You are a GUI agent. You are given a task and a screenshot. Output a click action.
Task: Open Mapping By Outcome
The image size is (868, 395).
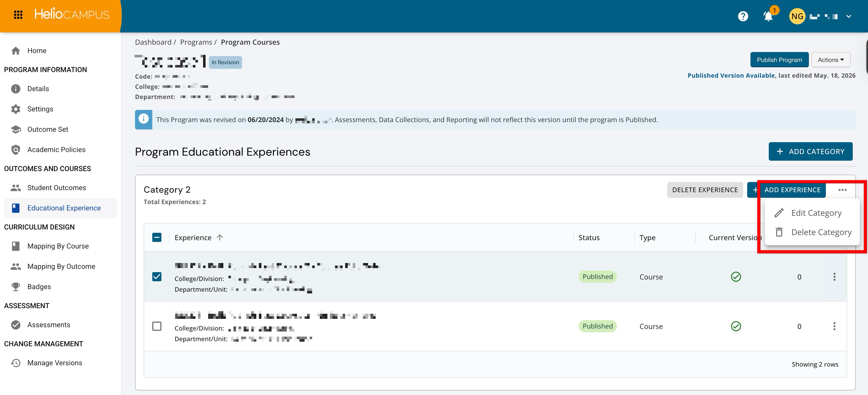point(61,266)
